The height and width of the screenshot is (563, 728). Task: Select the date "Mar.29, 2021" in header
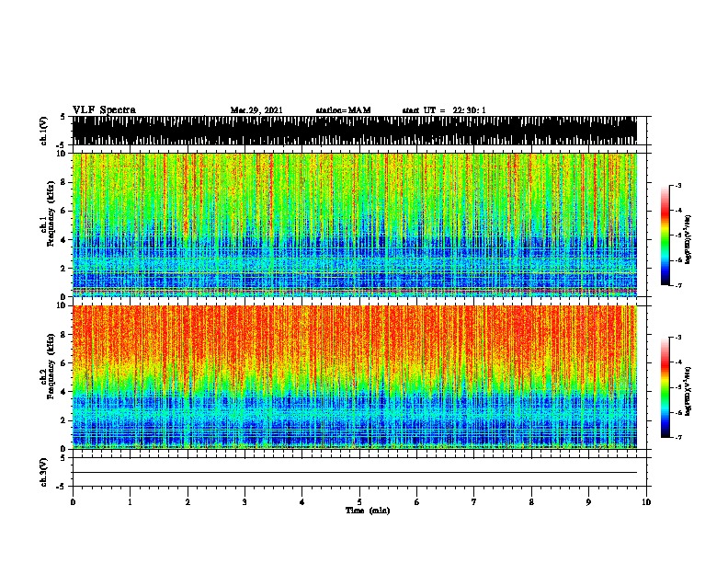tap(256, 110)
